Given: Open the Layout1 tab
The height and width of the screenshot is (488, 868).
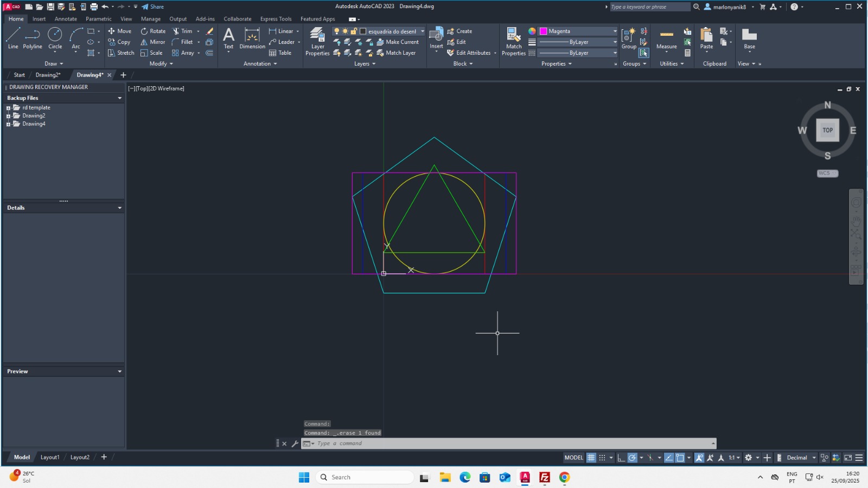Looking at the screenshot, I should coord(50,457).
